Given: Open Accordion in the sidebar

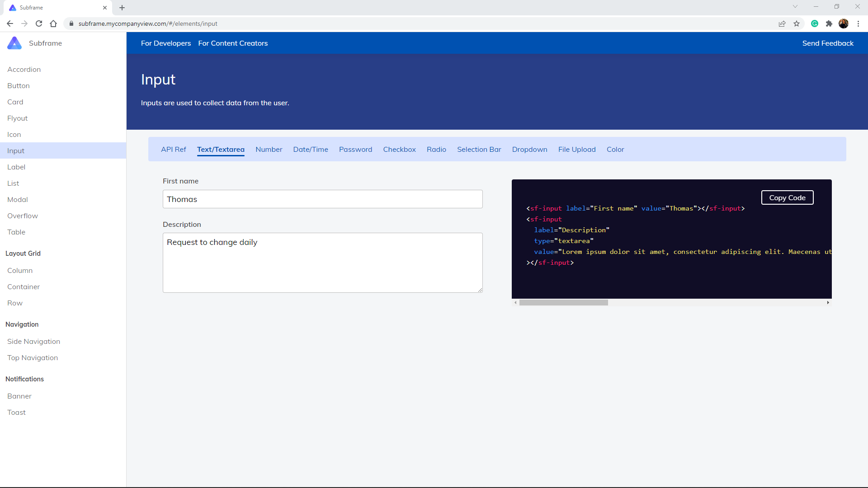Looking at the screenshot, I should pyautogui.click(x=24, y=70).
